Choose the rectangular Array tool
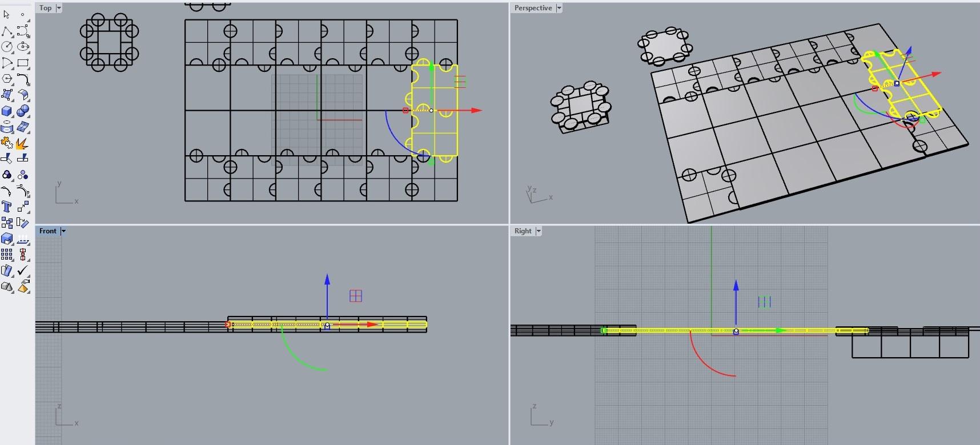Viewport: 980px width, 445px height. coord(7,254)
